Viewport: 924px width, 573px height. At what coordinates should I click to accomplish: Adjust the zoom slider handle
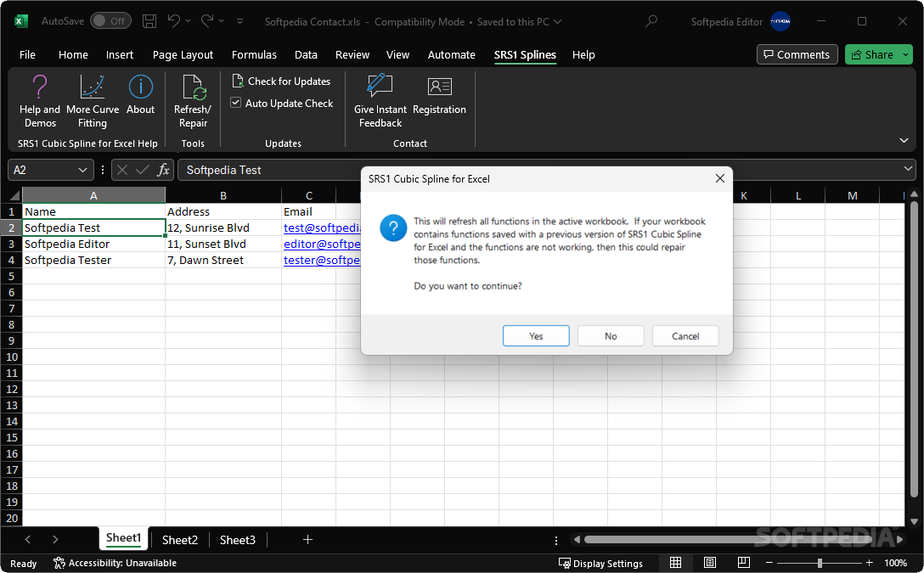(x=819, y=563)
